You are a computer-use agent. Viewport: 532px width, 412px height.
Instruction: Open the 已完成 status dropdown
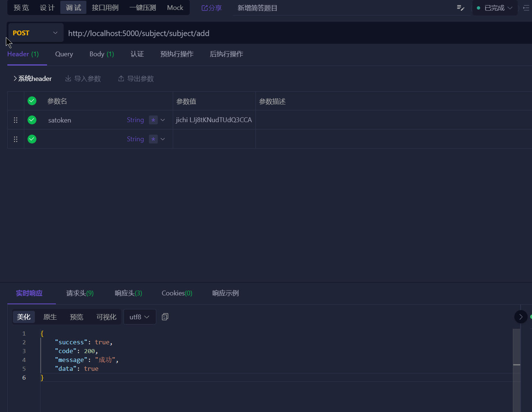[x=495, y=8]
